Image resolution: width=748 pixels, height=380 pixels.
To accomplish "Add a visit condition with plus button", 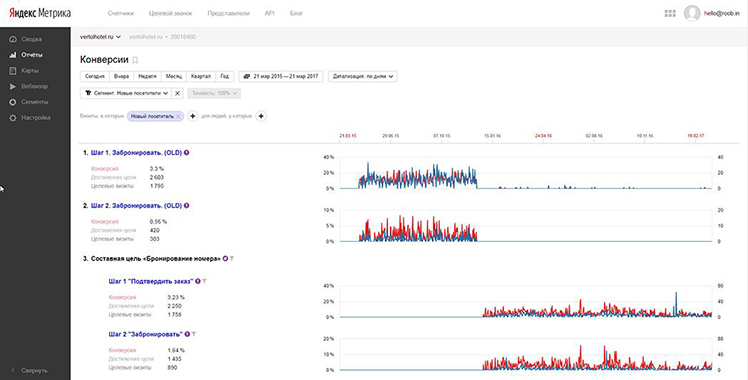I will click(192, 116).
